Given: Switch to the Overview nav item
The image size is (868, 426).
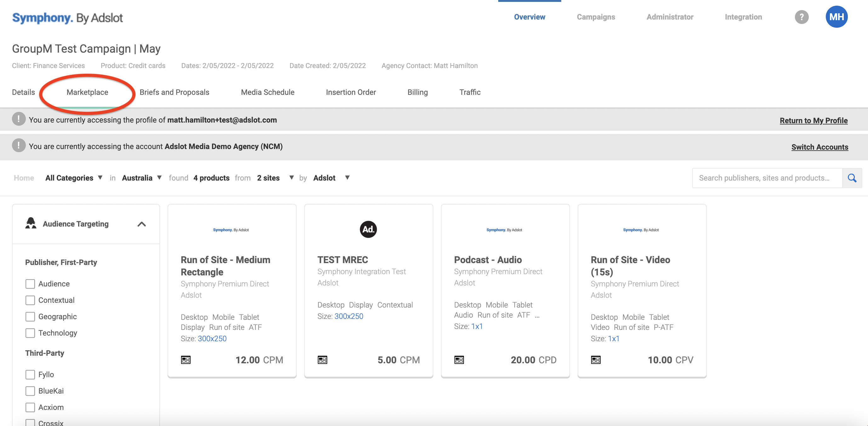Looking at the screenshot, I should (529, 17).
